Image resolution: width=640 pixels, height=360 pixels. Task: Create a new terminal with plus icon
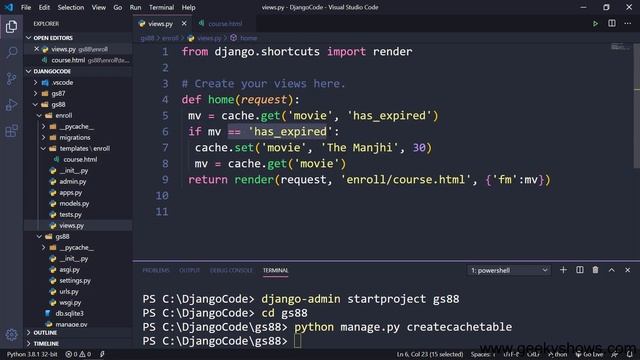(x=563, y=270)
